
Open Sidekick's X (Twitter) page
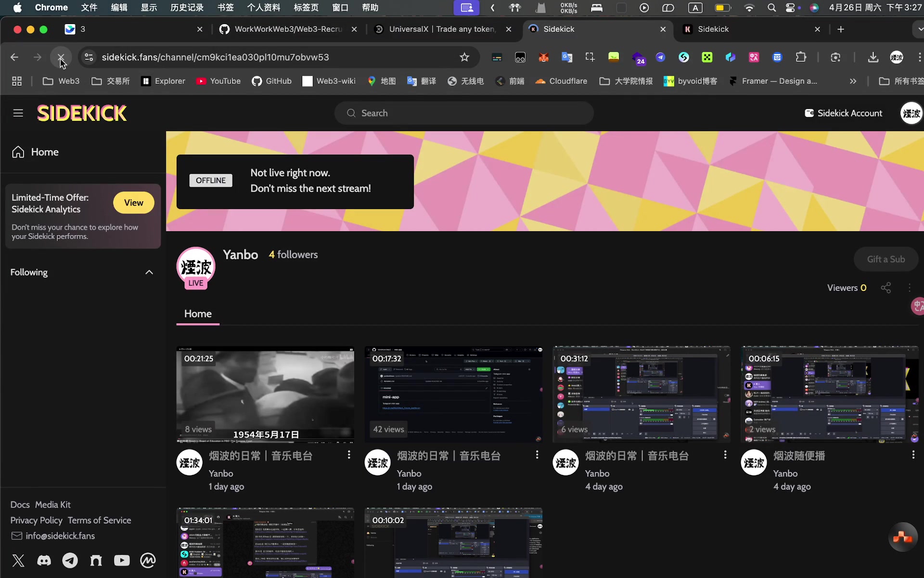tap(18, 560)
